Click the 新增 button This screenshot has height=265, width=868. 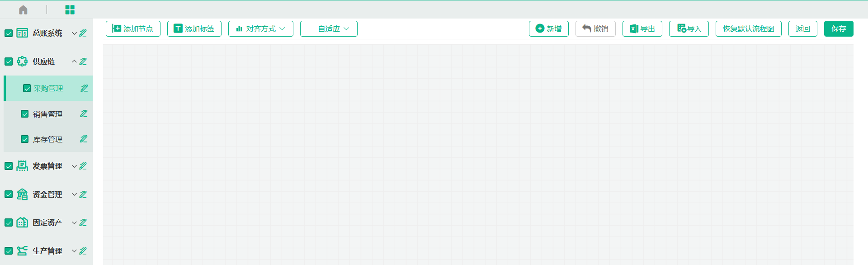click(x=549, y=28)
